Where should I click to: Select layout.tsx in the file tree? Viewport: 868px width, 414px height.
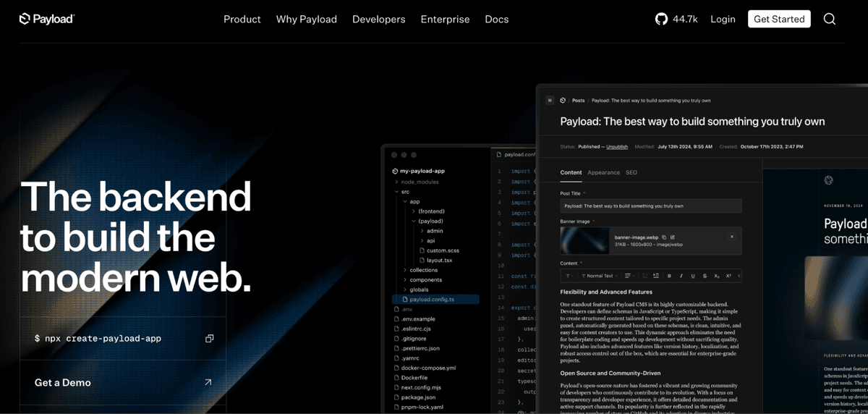point(439,260)
